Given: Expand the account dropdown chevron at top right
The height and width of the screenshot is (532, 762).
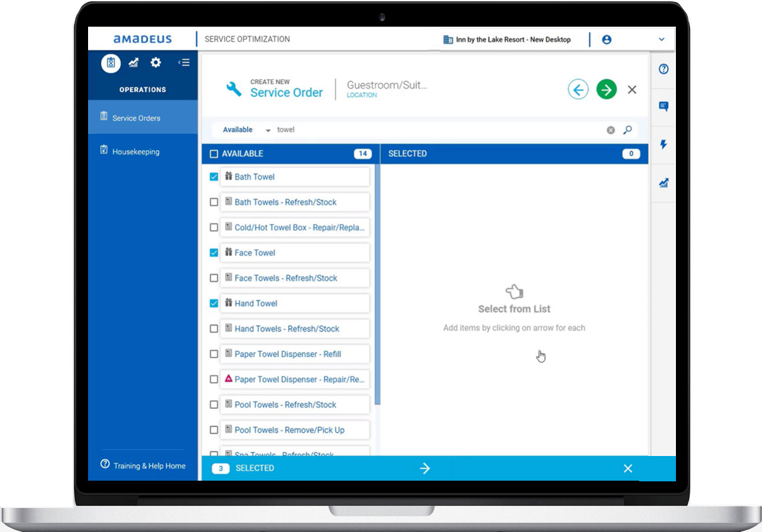Looking at the screenshot, I should pos(661,39).
